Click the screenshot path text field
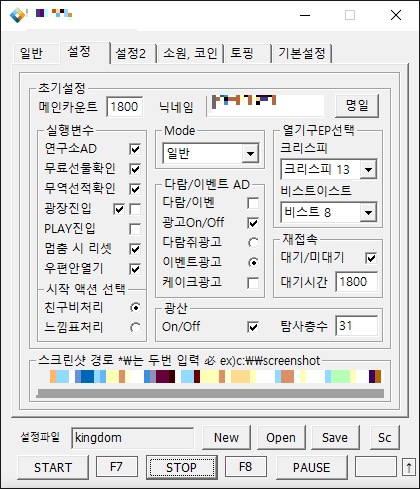420x489 pixels. coord(211,377)
